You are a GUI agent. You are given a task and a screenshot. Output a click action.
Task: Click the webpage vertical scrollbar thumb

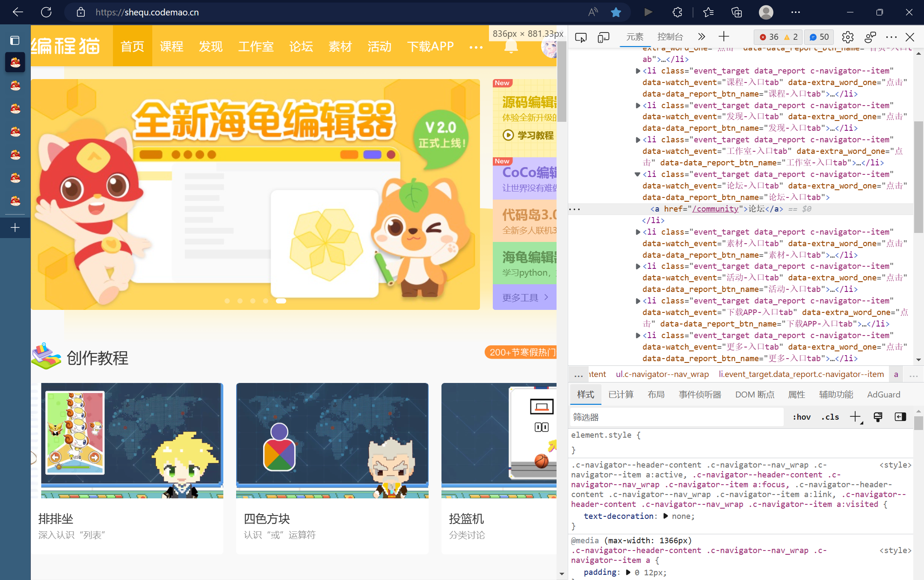(562, 81)
